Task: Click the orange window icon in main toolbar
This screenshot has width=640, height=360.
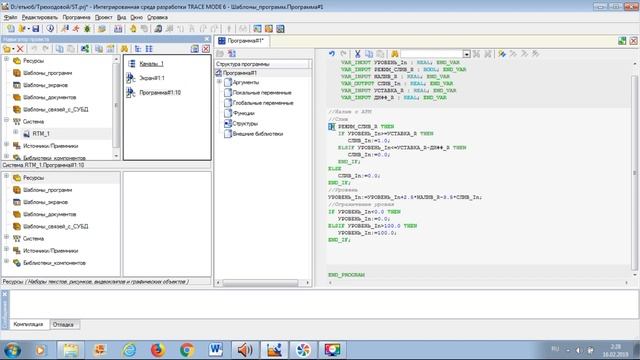Action: [269, 29]
